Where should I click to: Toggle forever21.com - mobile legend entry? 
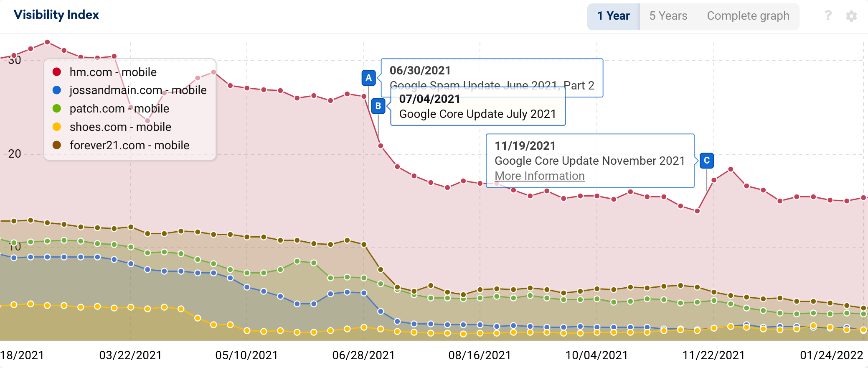pyautogui.click(x=121, y=146)
